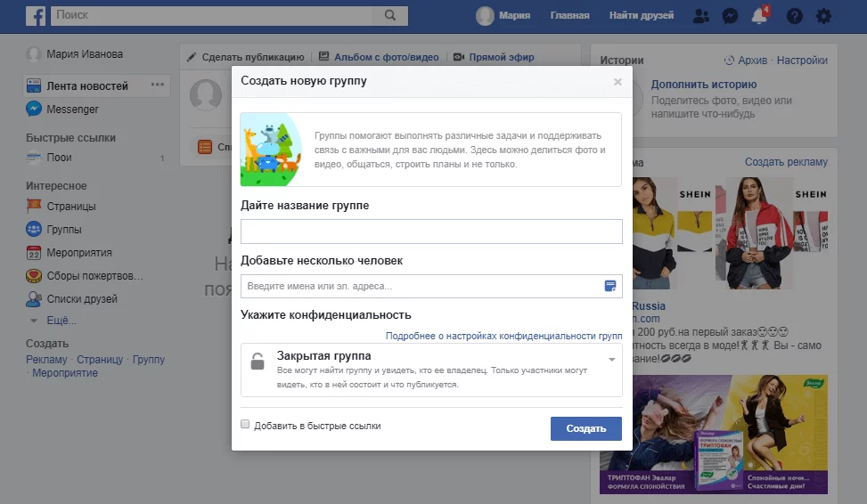
Task: Click Мария profile avatar in top bar
Action: pyautogui.click(x=485, y=15)
